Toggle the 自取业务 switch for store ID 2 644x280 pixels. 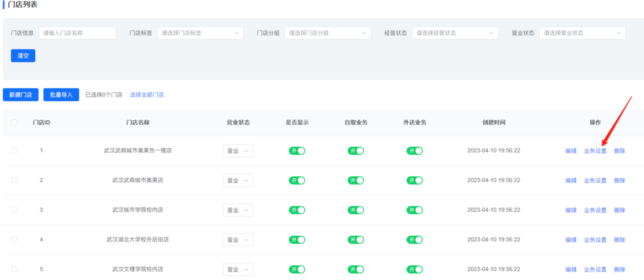pos(356,180)
